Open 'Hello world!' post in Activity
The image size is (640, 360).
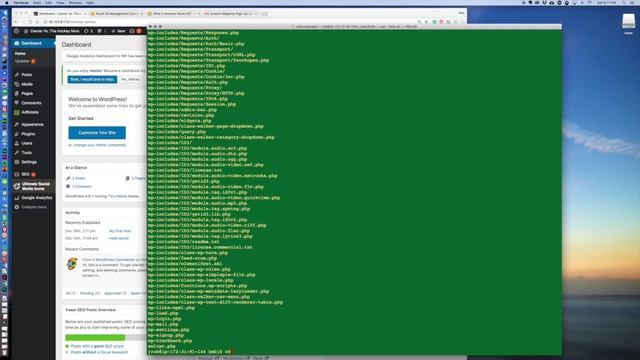[x=119, y=238]
